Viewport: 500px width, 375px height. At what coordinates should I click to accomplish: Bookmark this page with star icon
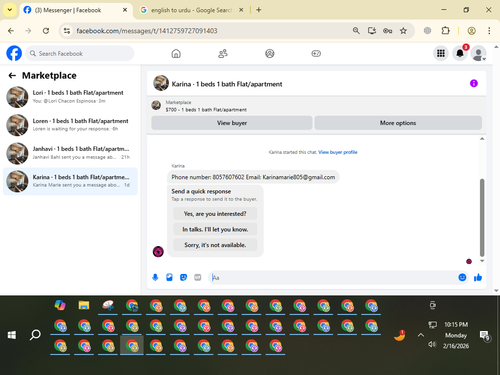[x=403, y=31]
